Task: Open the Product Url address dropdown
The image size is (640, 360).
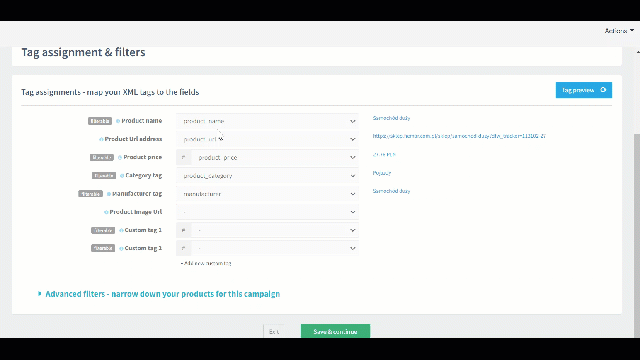Action: coord(267,139)
